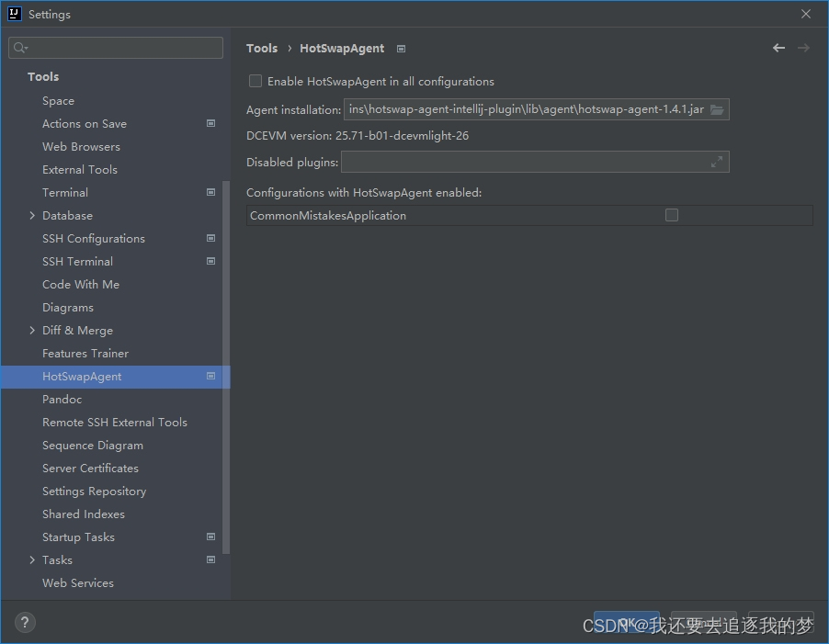Open SSH Configurations page

tap(94, 239)
